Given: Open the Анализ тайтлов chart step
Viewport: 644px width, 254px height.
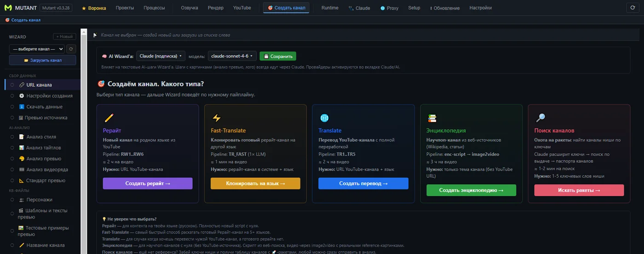Looking at the screenshot, I should [42, 148].
